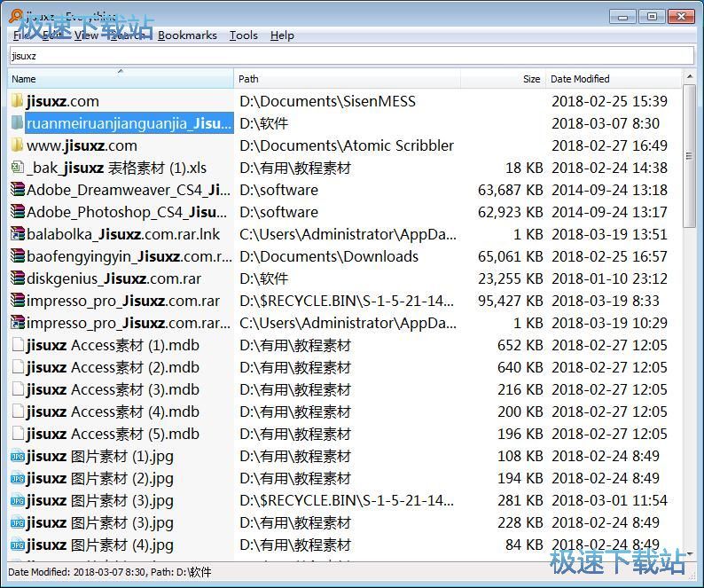704x588 pixels.
Task: Click the file icon of jisuxz Access素材 (1).mdb
Action: [x=17, y=345]
